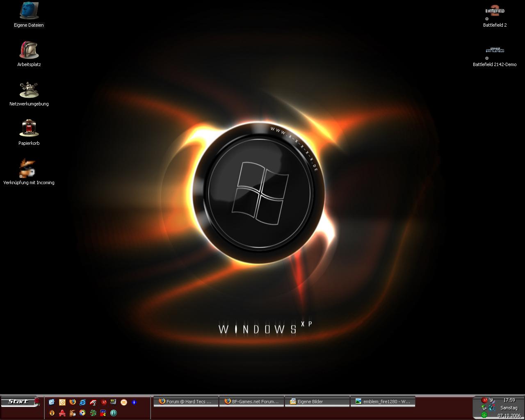525x420 pixels.
Task: Click the blue-red square quick launch icon
Action: [103, 413]
